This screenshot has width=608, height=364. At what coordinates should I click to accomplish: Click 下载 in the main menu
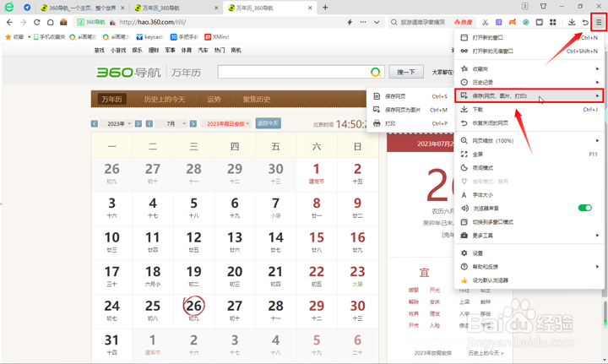(x=529, y=110)
